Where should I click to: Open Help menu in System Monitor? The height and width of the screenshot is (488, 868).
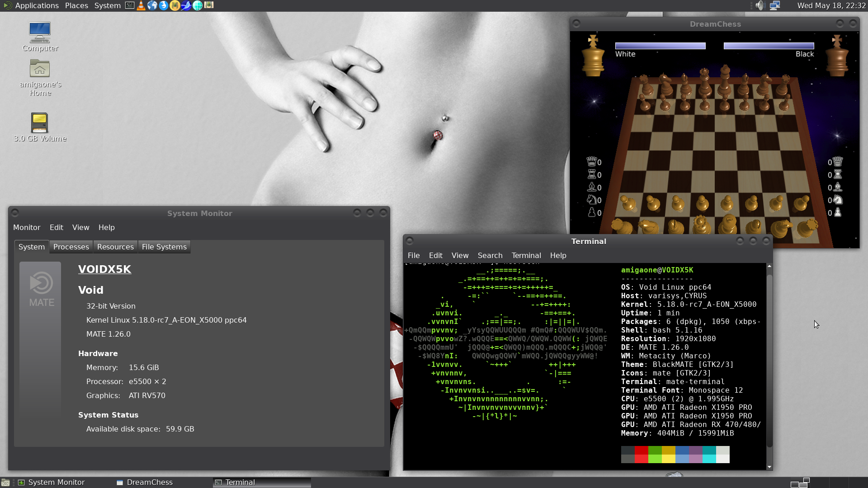[x=107, y=227]
